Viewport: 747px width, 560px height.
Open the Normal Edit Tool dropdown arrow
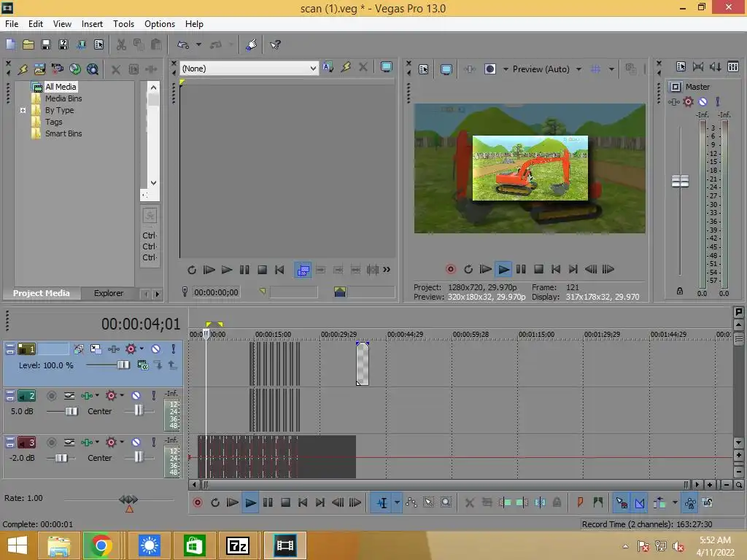coord(397,503)
